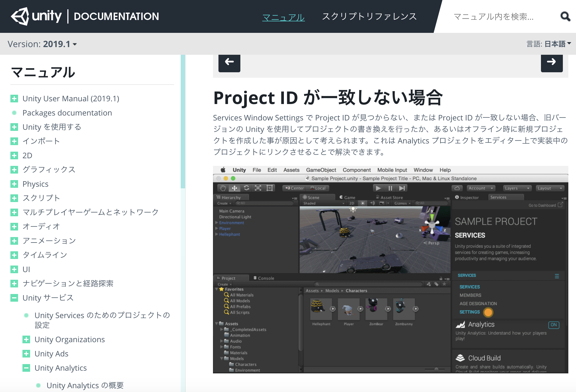This screenshot has height=392, width=576.
Task: Open Unity Services のためのプロジェクトの設定 link
Action: tap(102, 320)
